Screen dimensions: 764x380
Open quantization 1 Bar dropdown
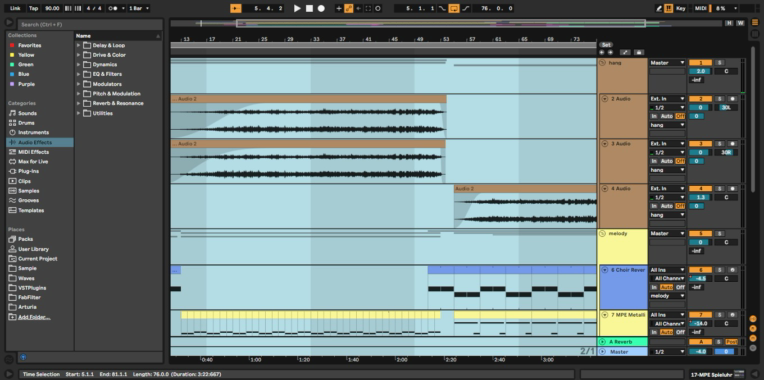pos(138,8)
